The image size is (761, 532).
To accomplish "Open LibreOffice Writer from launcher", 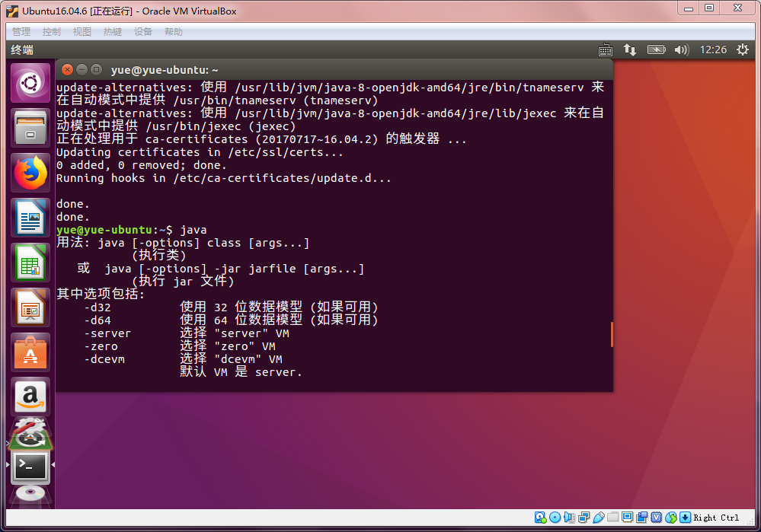I will pyautogui.click(x=30, y=218).
